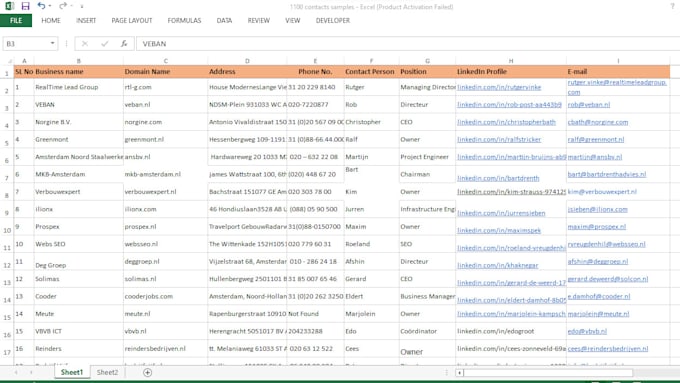Add a new sheet with plus icon
This screenshot has height=383, width=680.
147,372
